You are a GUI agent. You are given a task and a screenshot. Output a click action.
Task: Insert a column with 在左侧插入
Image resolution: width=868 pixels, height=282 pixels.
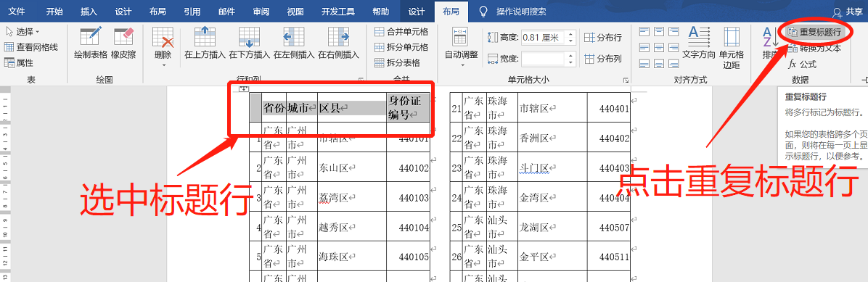click(293, 43)
